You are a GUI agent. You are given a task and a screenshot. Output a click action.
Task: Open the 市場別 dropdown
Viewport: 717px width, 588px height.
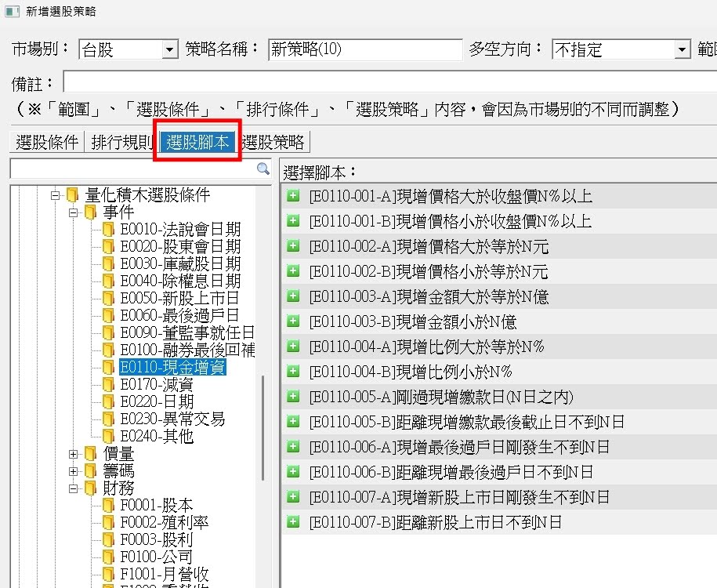170,50
